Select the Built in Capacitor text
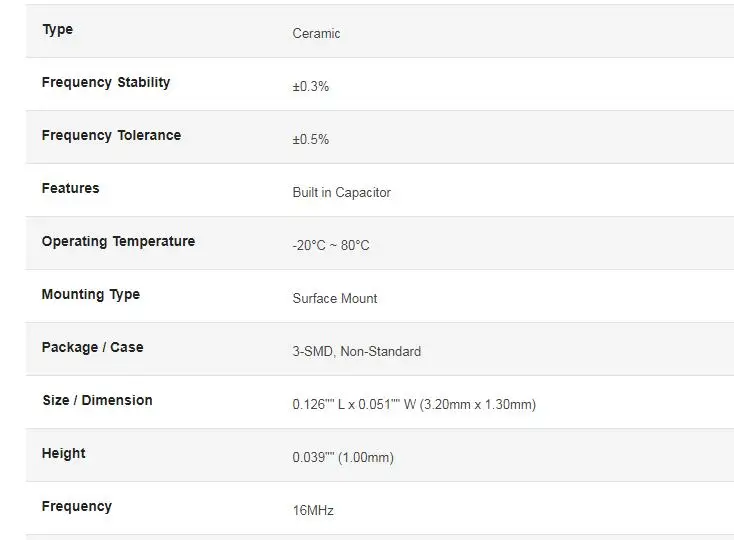Viewport: 734px width, 540px height. point(341,193)
